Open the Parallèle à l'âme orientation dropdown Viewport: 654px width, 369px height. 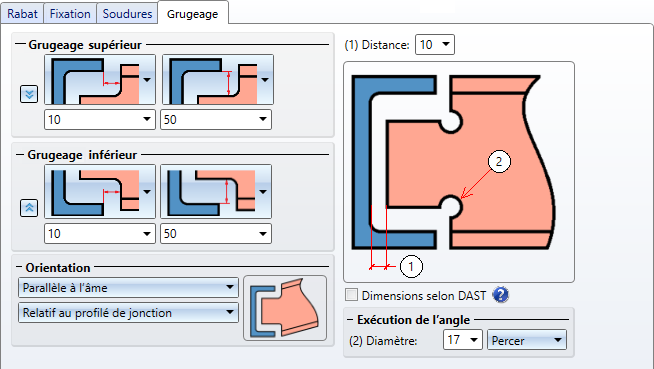click(128, 288)
